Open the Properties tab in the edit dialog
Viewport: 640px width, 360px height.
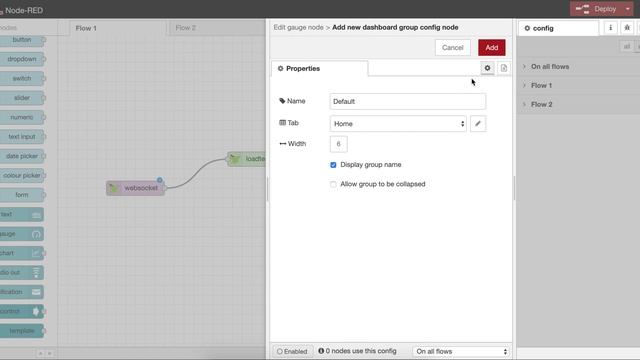coord(320,69)
